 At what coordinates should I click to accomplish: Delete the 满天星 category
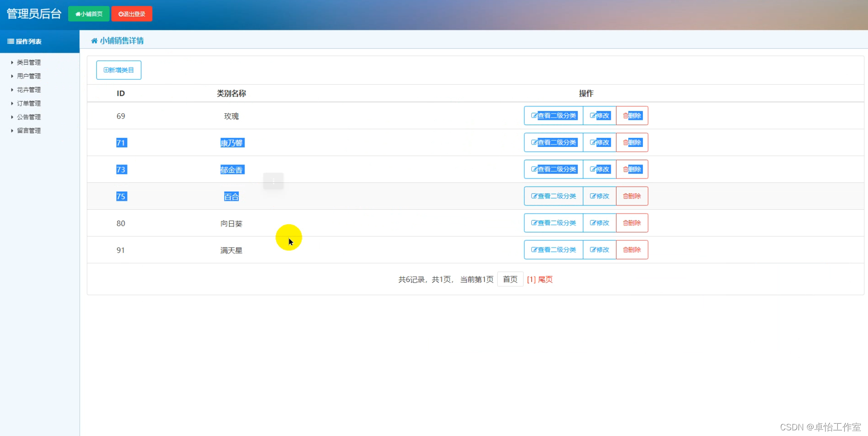pos(632,250)
